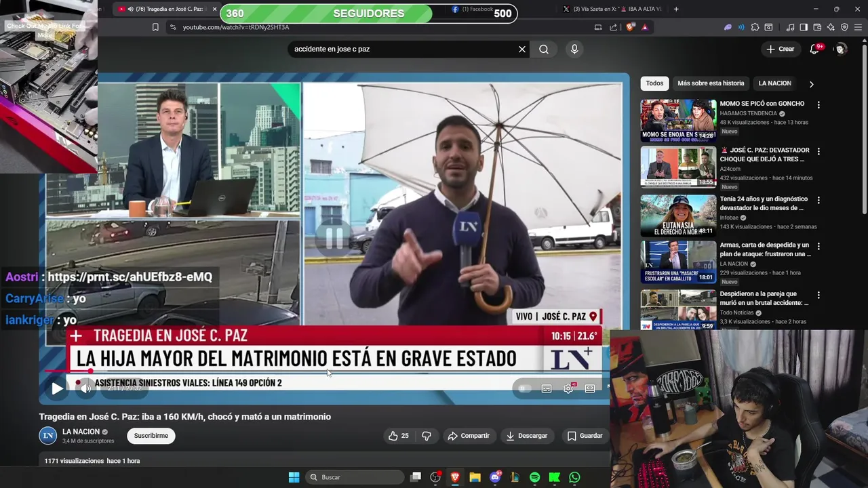This screenshot has width=868, height=488.
Task: Open Windows Start menu
Action: pyautogui.click(x=294, y=477)
